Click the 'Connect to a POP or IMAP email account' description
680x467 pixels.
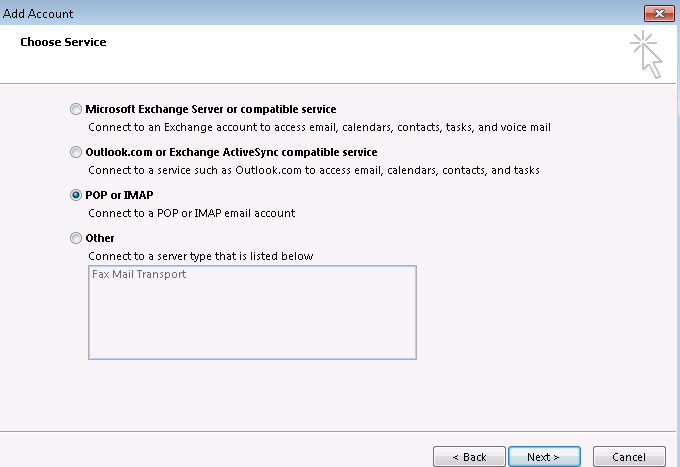[x=192, y=213]
